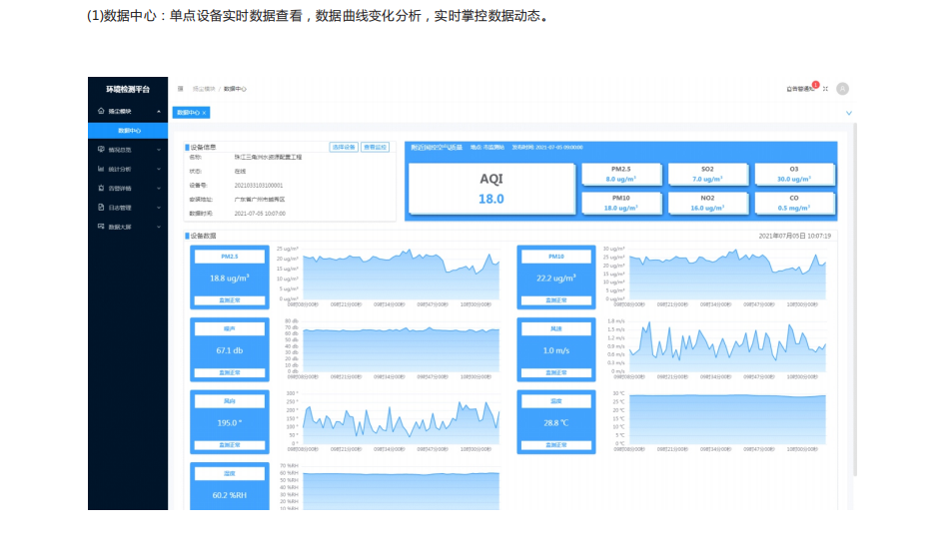Open the user avatar menu

(x=842, y=89)
